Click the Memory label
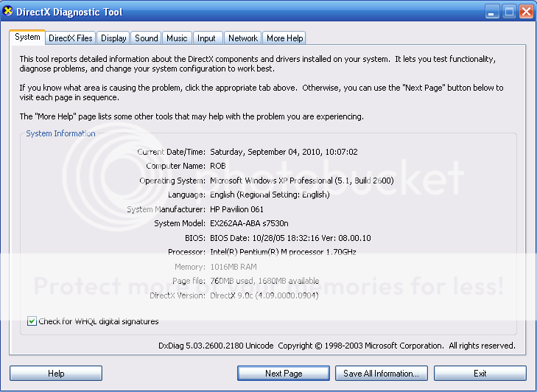Screen dimensions: 537x392 tap(190, 267)
